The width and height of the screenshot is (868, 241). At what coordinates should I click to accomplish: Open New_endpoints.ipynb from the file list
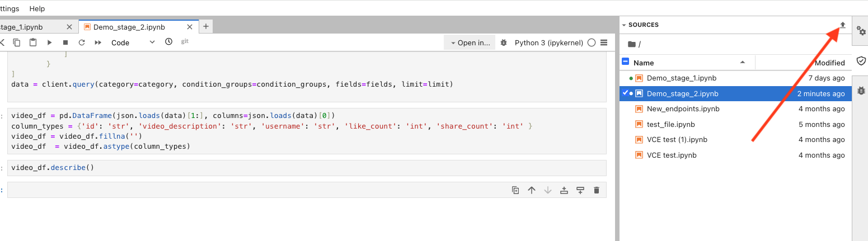pos(683,109)
